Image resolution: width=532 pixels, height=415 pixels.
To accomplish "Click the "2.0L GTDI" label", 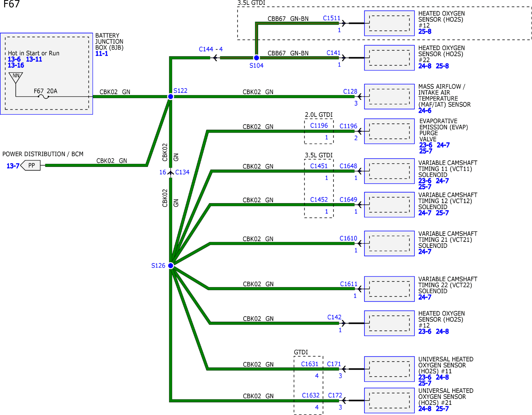I will point(319,115).
